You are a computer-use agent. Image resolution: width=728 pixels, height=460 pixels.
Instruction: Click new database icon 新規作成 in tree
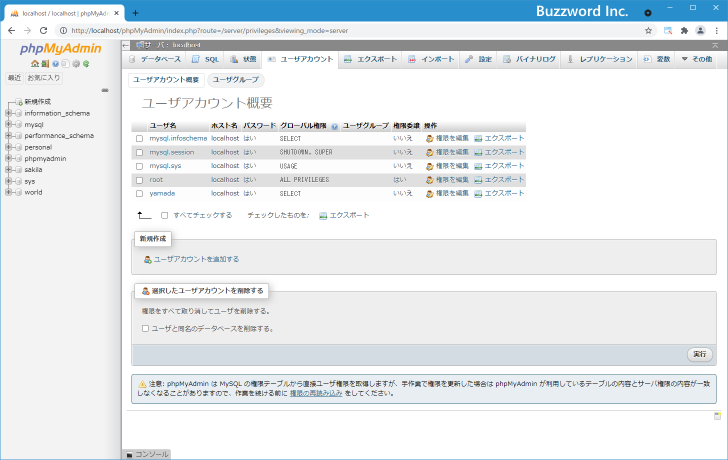tap(19, 102)
